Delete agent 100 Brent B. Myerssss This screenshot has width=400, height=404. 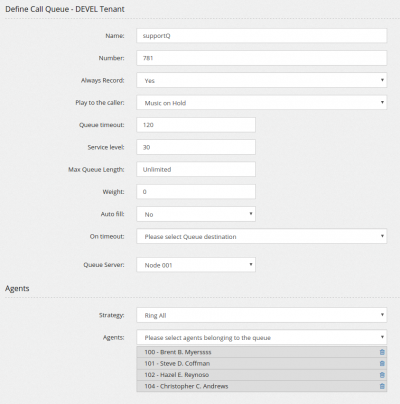click(x=382, y=352)
